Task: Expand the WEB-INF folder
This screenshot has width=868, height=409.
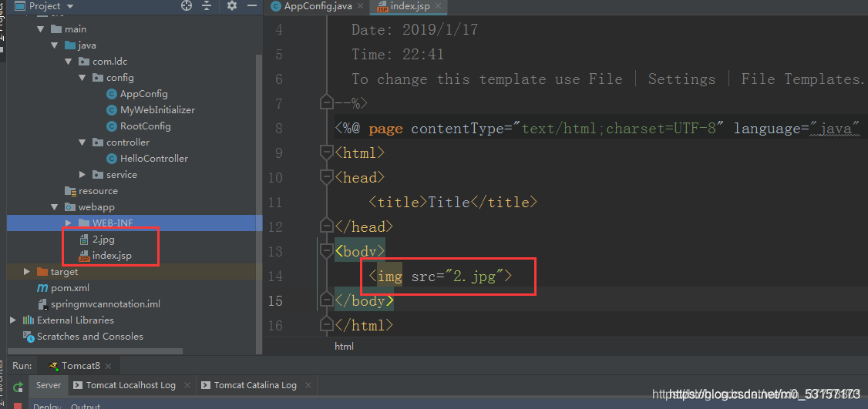Action: click(x=68, y=223)
